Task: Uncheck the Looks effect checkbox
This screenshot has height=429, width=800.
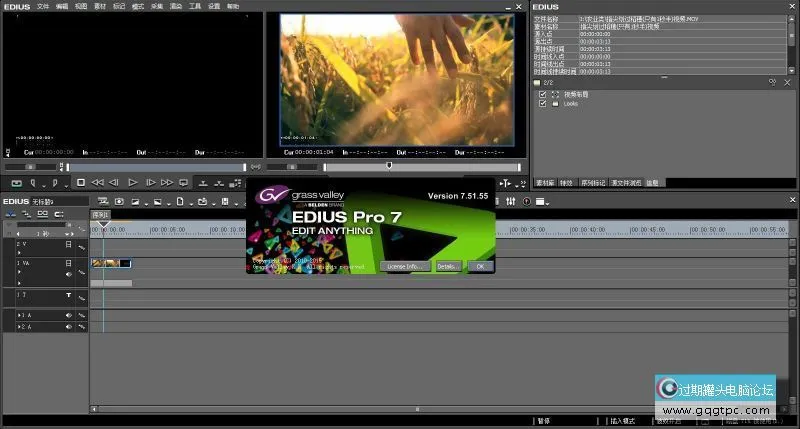Action: point(543,103)
